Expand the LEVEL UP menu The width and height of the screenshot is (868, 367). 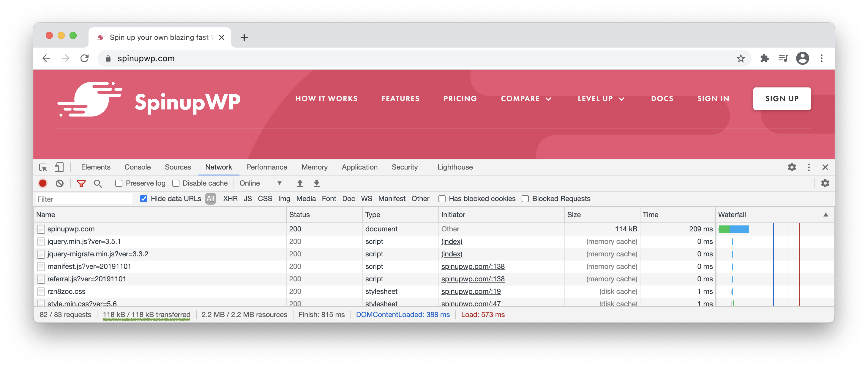[601, 98]
